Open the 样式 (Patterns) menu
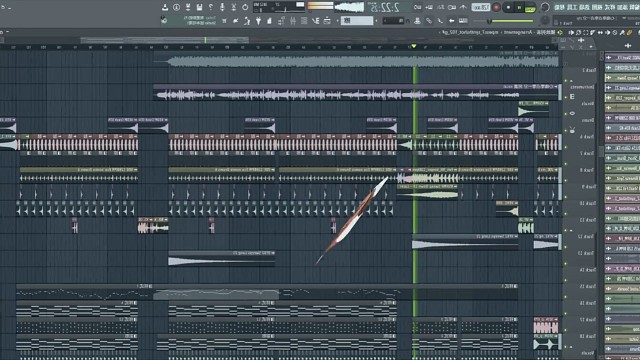 click(x=609, y=7)
